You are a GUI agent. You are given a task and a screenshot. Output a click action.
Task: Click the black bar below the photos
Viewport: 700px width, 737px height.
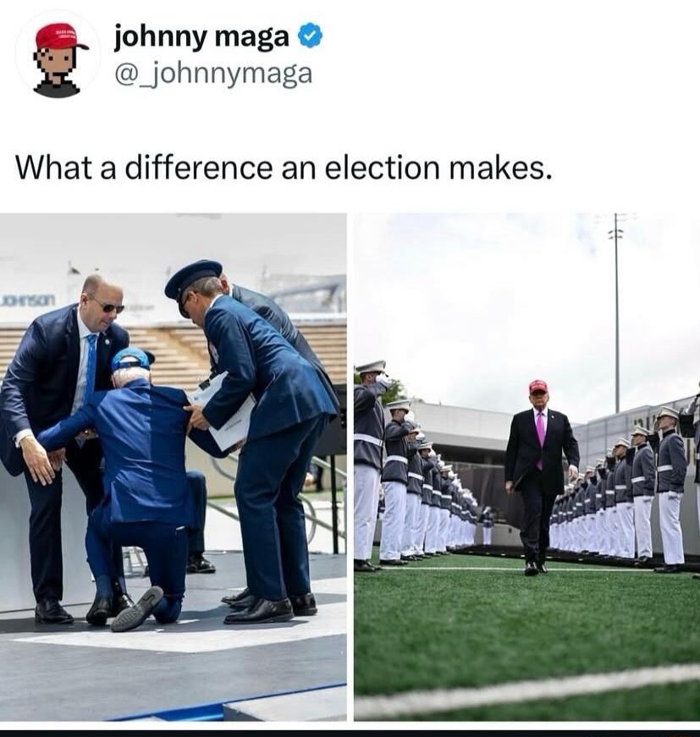point(350,734)
